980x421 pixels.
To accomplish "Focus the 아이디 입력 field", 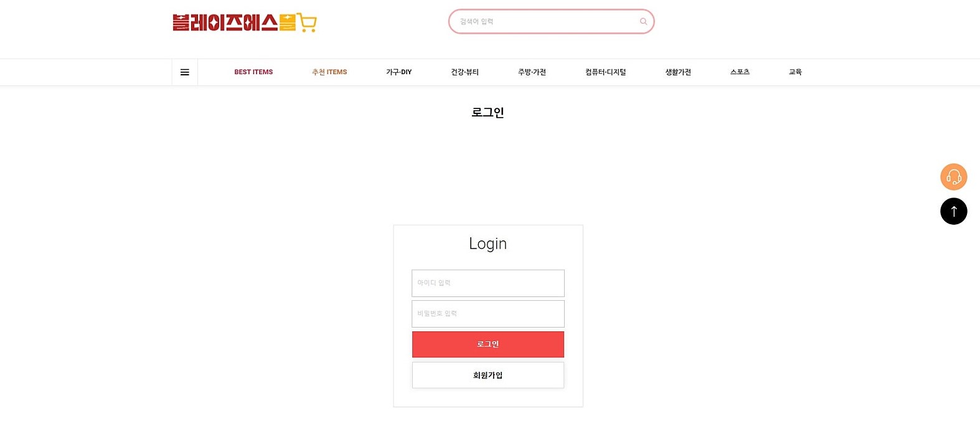I will [x=488, y=283].
